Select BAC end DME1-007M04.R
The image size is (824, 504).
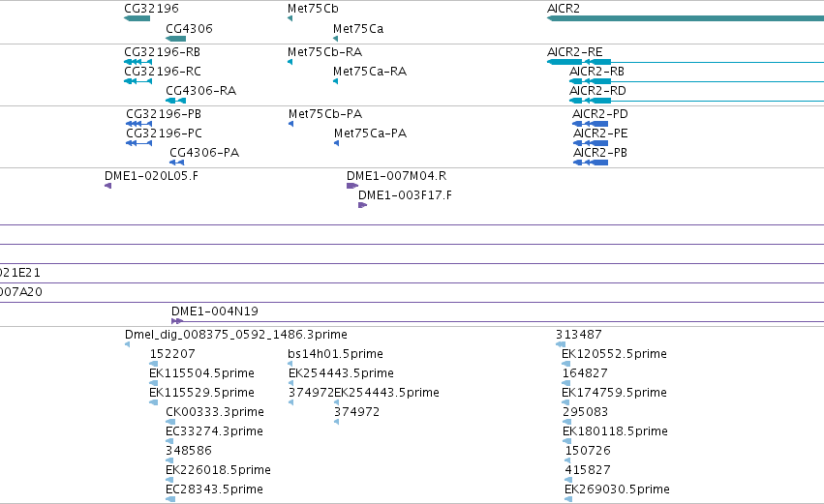tap(397, 176)
